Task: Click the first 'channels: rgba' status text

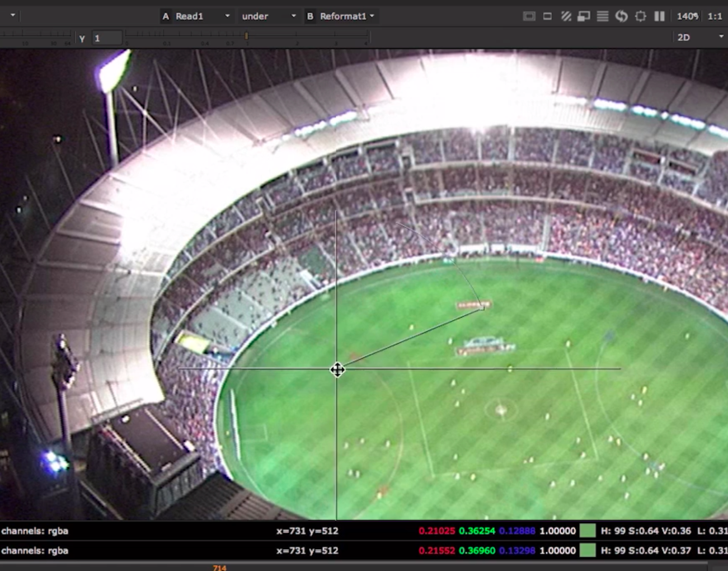Action: [x=35, y=531]
